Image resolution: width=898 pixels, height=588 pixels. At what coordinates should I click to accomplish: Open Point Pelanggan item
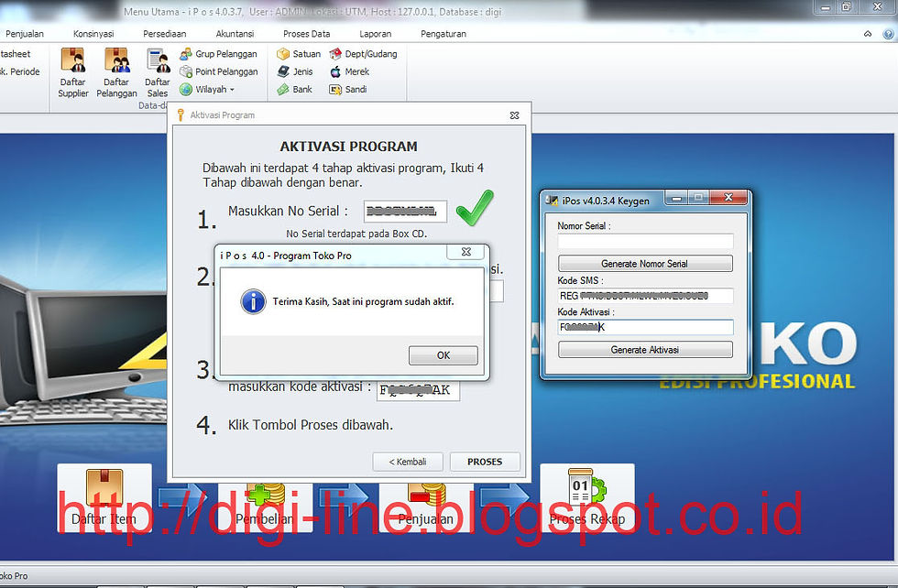pyautogui.click(x=218, y=71)
